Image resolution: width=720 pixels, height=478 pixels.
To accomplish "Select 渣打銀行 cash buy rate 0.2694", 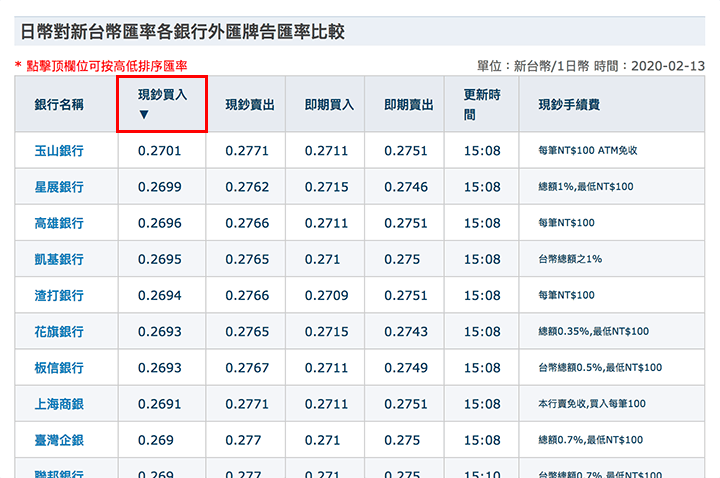I will (x=160, y=295).
